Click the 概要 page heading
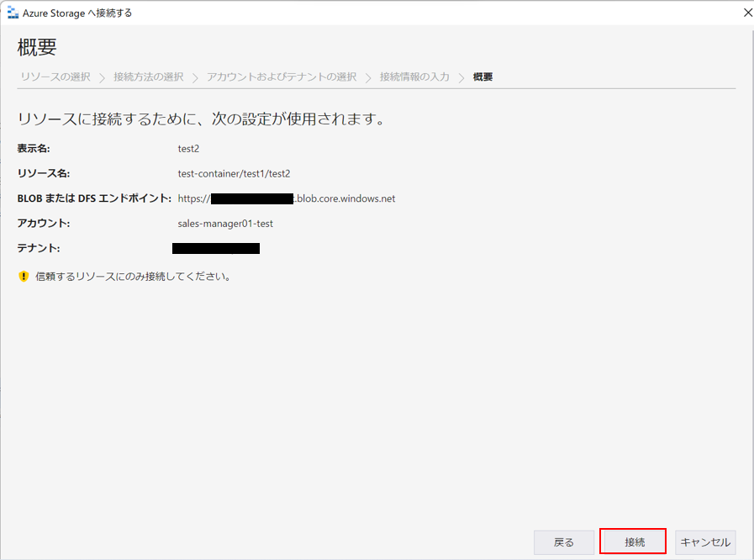Viewport: 754px width, 560px height. 37,47
